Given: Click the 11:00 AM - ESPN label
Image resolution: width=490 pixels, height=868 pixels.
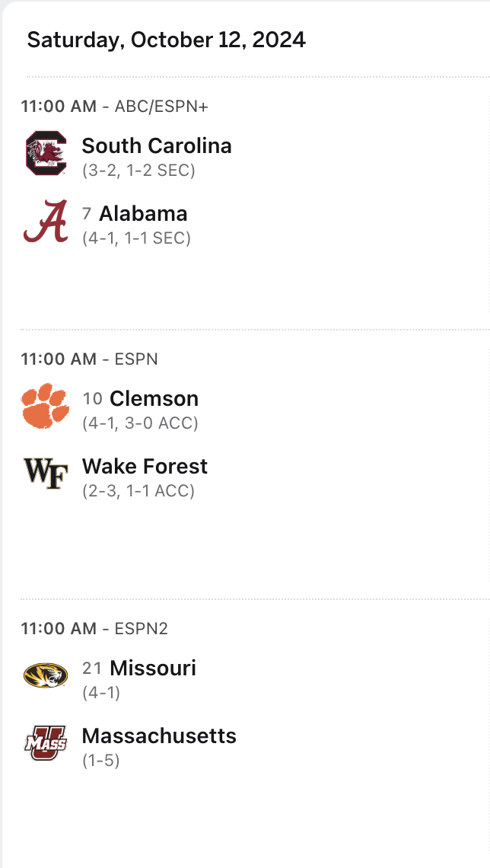Looking at the screenshot, I should coord(89,359).
